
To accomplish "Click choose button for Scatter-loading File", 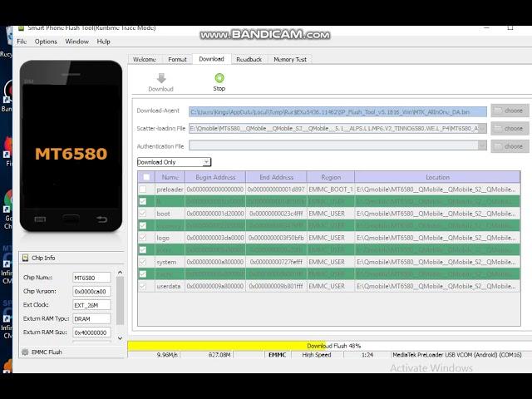I will [x=510, y=128].
